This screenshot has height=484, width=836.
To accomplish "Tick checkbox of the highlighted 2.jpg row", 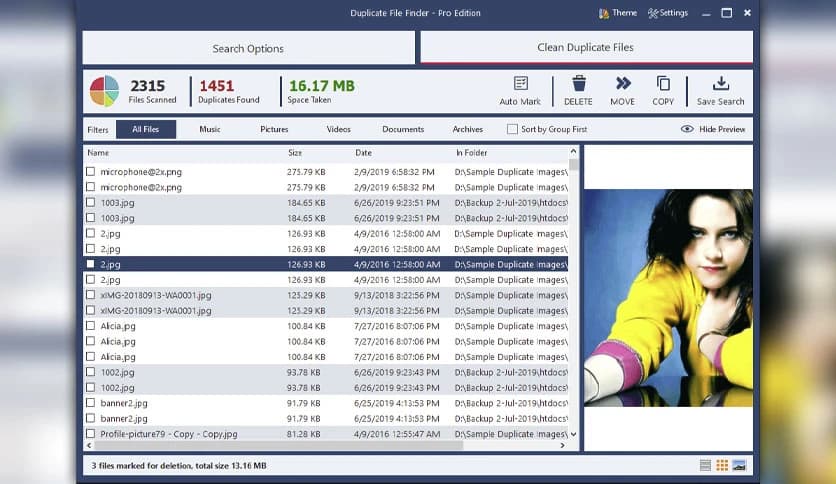I will [91, 264].
